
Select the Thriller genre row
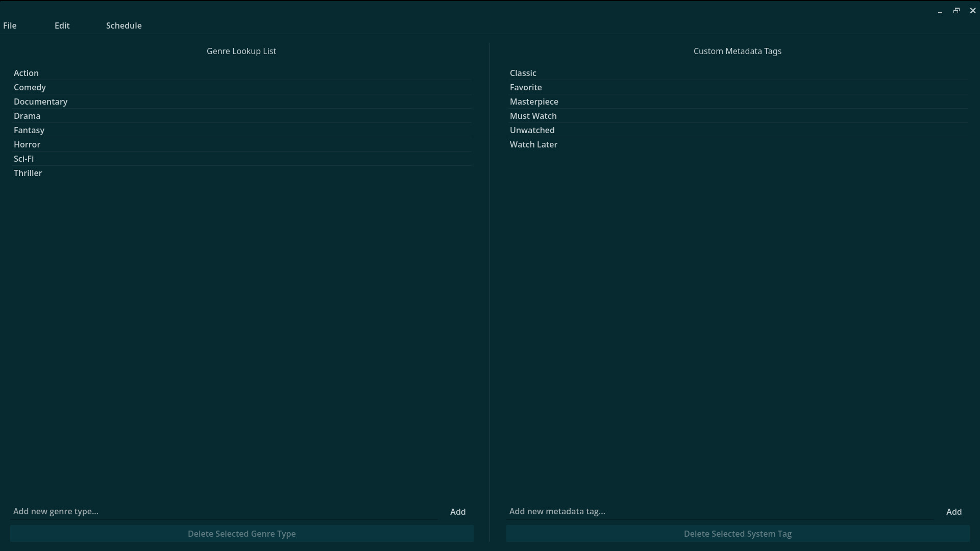[241, 173]
